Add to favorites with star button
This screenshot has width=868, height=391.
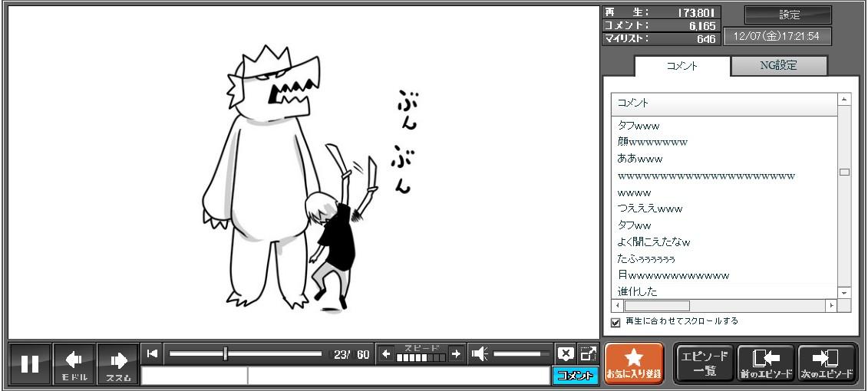pos(634,363)
